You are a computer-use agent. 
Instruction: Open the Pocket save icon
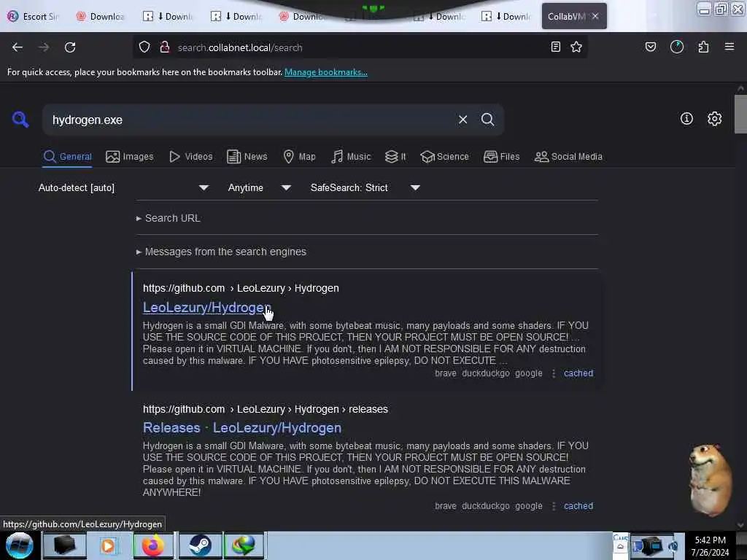point(651,47)
